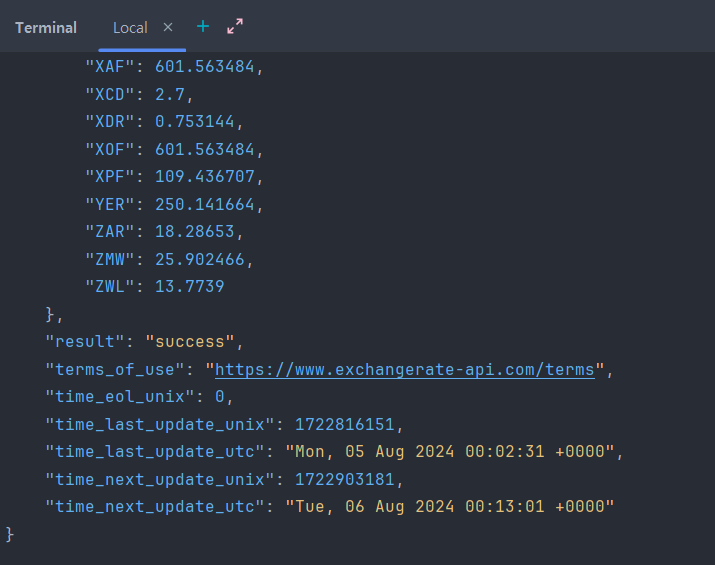715x565 pixels.
Task: Click the time_eol_unix value 0
Action: 219,397
